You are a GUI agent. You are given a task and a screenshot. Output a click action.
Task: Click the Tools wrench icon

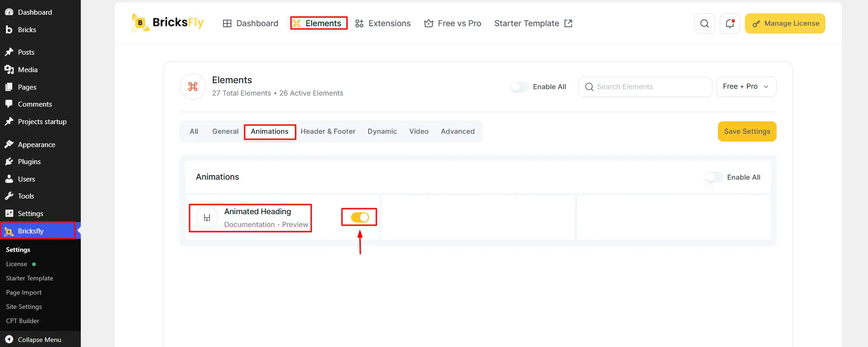[9, 196]
